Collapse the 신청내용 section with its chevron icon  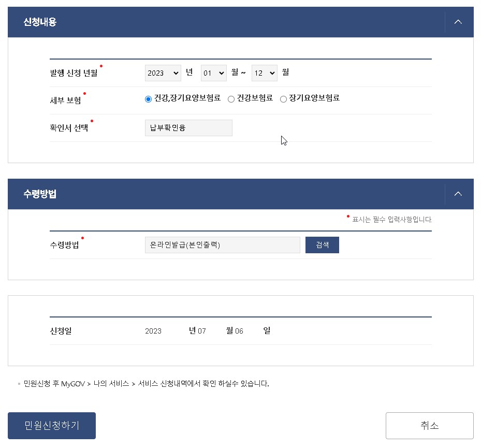[x=458, y=22]
